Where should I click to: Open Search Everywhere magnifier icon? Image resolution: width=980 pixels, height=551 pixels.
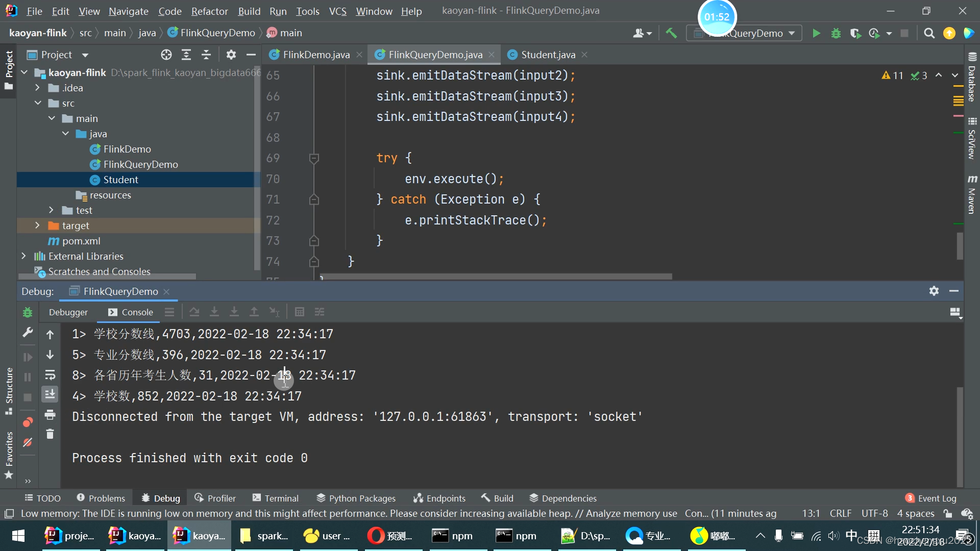(929, 33)
